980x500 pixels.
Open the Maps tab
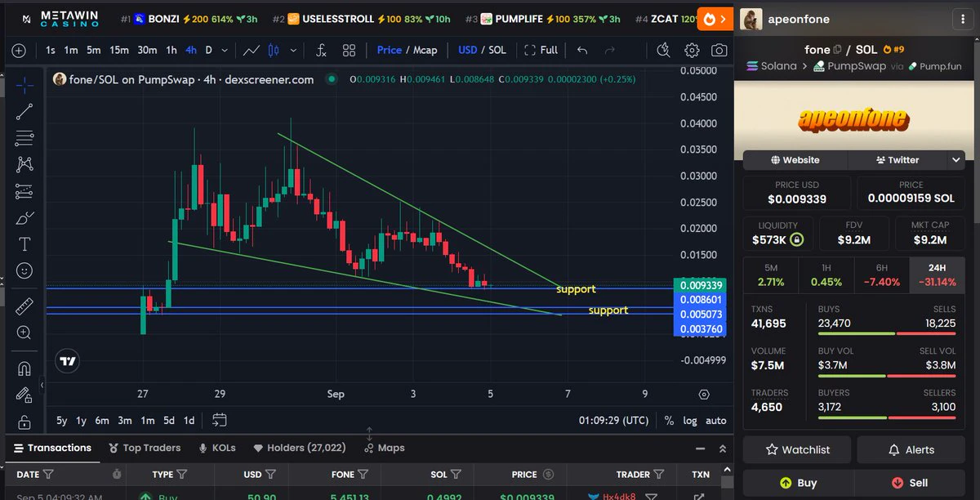385,448
